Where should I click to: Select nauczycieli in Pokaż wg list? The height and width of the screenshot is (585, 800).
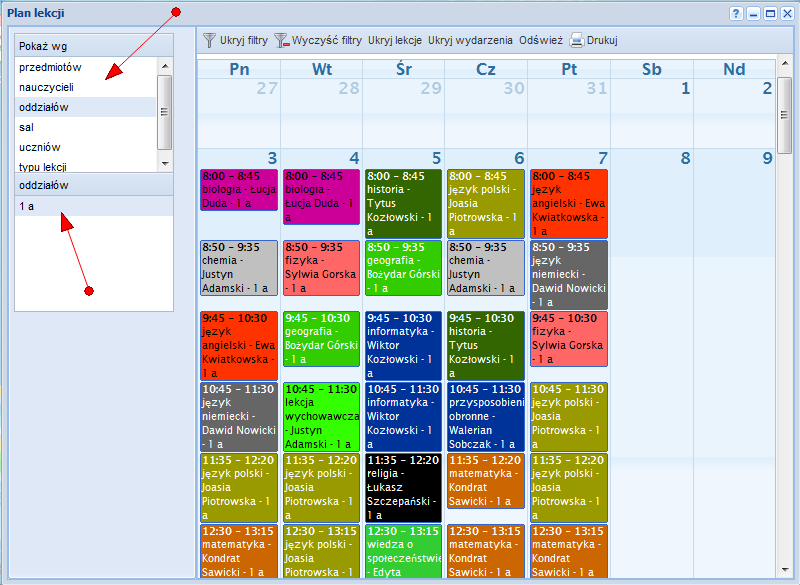tap(85, 87)
